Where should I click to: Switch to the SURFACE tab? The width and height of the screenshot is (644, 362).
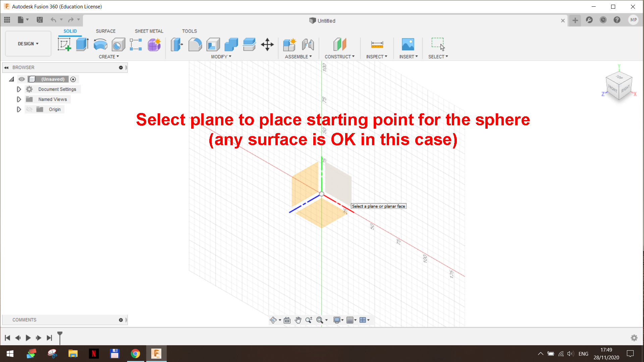tap(105, 31)
